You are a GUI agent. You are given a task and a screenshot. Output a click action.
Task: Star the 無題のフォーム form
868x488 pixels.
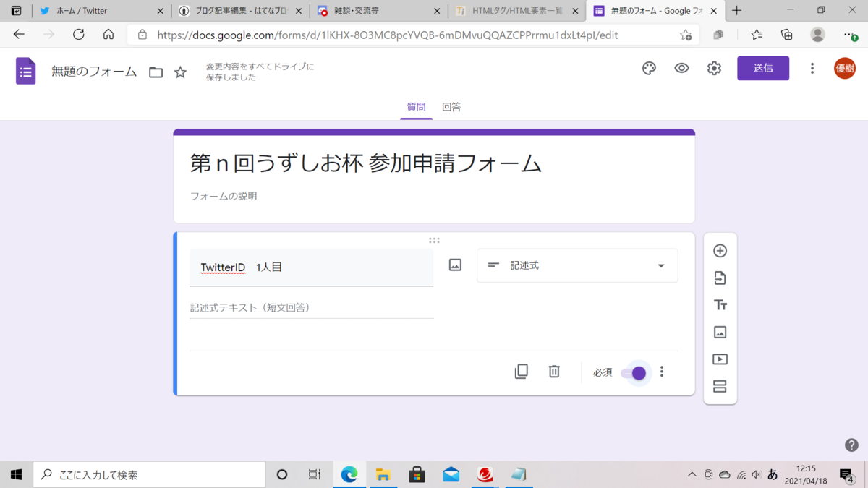pos(179,72)
